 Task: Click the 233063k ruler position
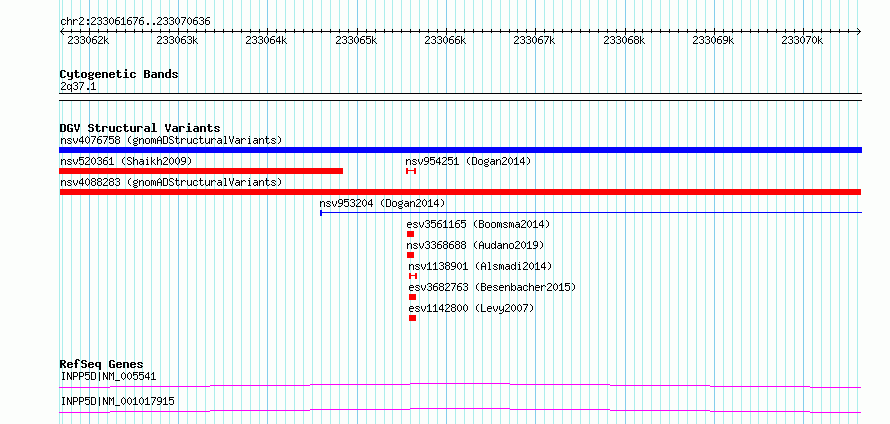(177, 40)
